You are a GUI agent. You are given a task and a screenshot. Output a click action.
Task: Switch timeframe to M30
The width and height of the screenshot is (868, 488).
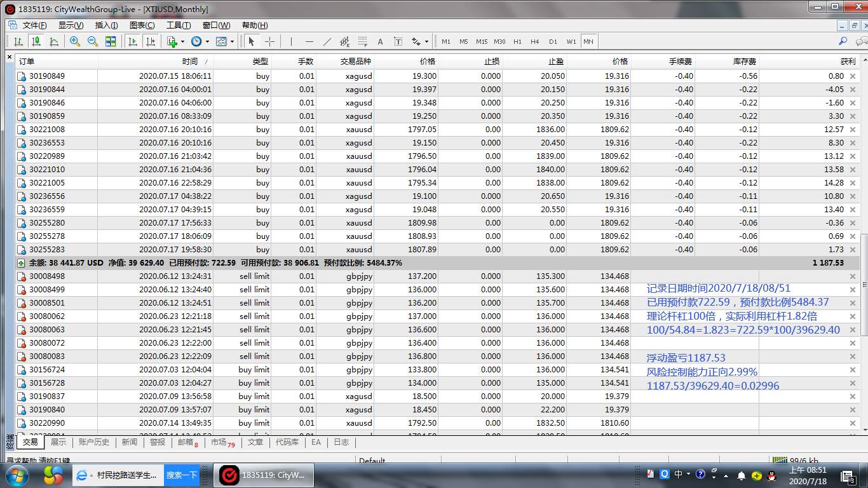[499, 41]
